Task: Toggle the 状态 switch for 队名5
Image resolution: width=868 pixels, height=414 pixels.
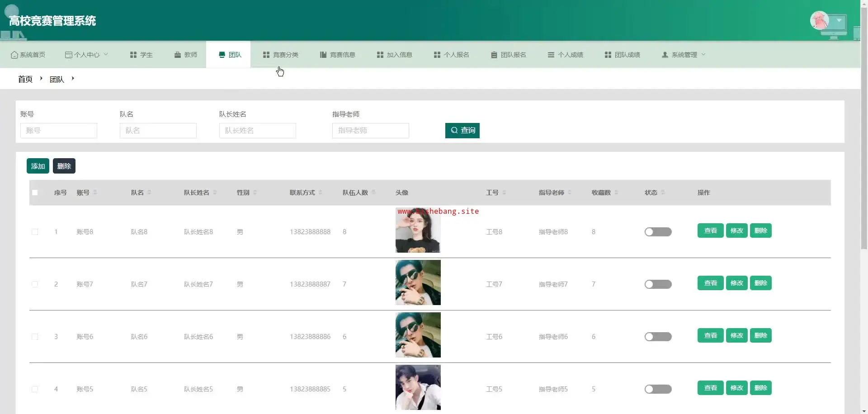Action: click(658, 389)
